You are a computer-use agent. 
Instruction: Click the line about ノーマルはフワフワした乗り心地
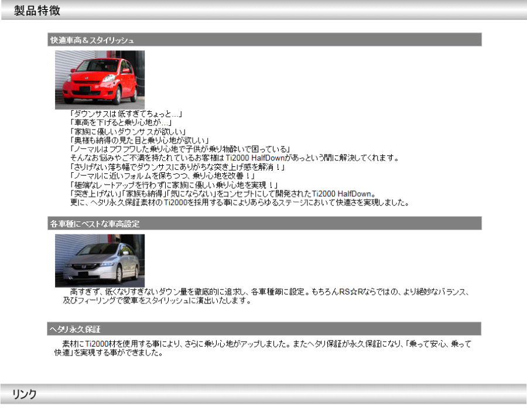pyautogui.click(x=180, y=149)
